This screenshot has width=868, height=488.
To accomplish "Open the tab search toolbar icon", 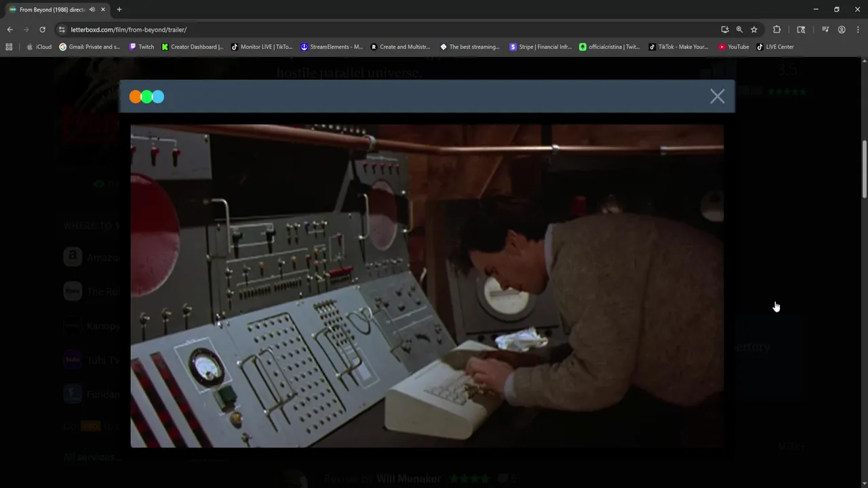I will click(801, 30).
